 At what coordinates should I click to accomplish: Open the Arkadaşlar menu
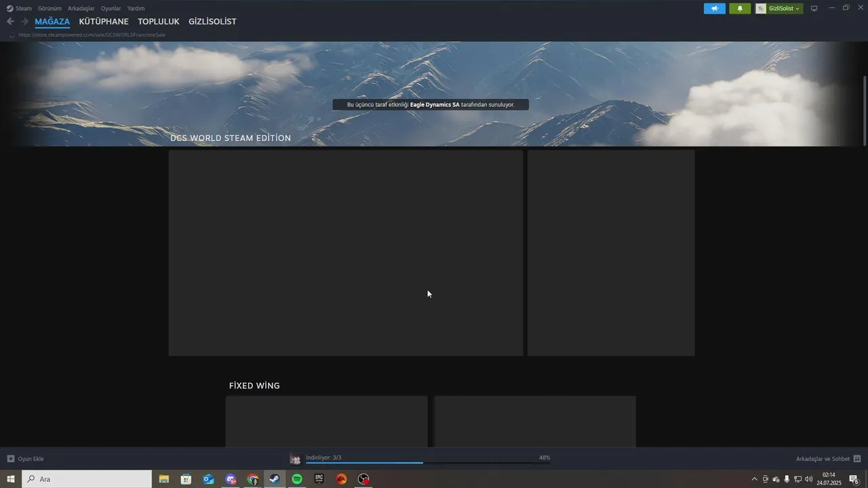[x=81, y=8]
